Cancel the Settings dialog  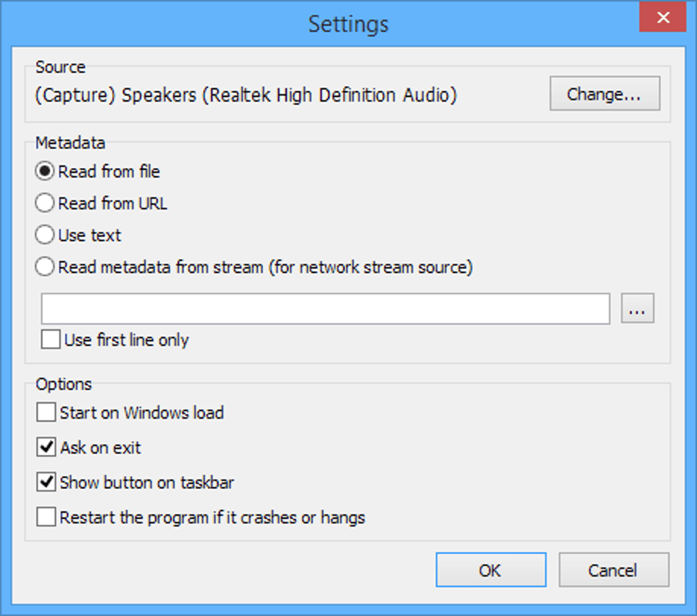[x=614, y=570]
